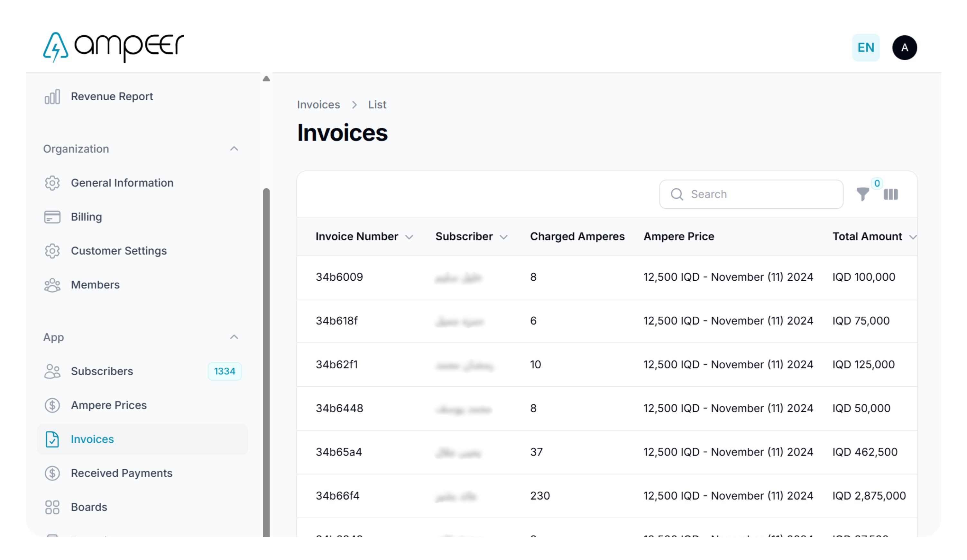Click the Ampere Price column header
Viewport: 967px width, 560px height.
click(x=678, y=237)
